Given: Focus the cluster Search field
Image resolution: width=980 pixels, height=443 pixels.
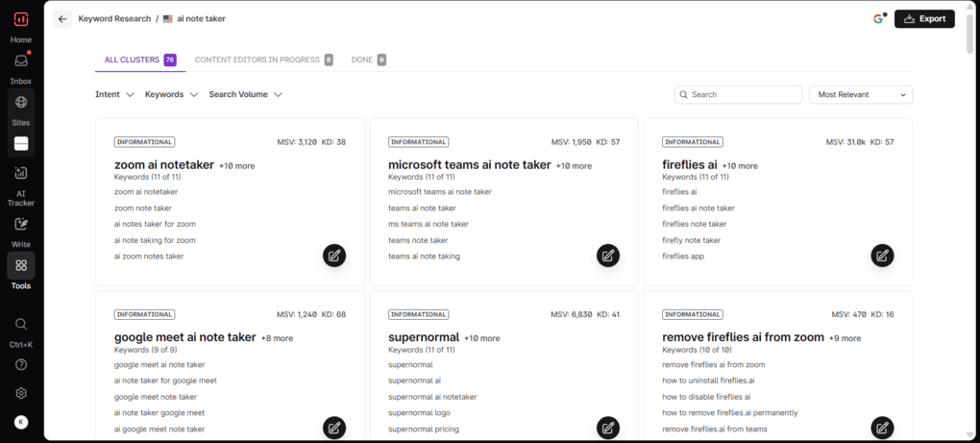Looking at the screenshot, I should [738, 94].
